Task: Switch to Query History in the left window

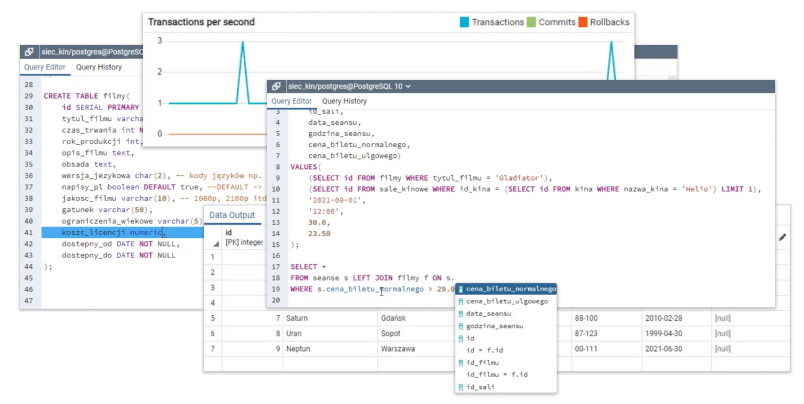Action: [x=99, y=67]
